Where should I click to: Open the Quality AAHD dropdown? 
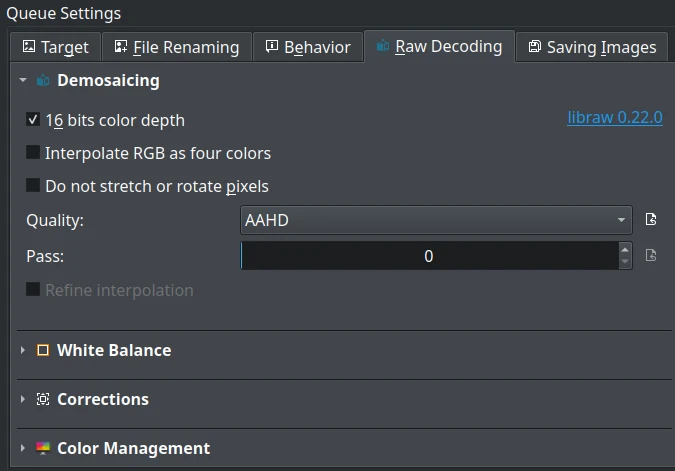(x=436, y=220)
